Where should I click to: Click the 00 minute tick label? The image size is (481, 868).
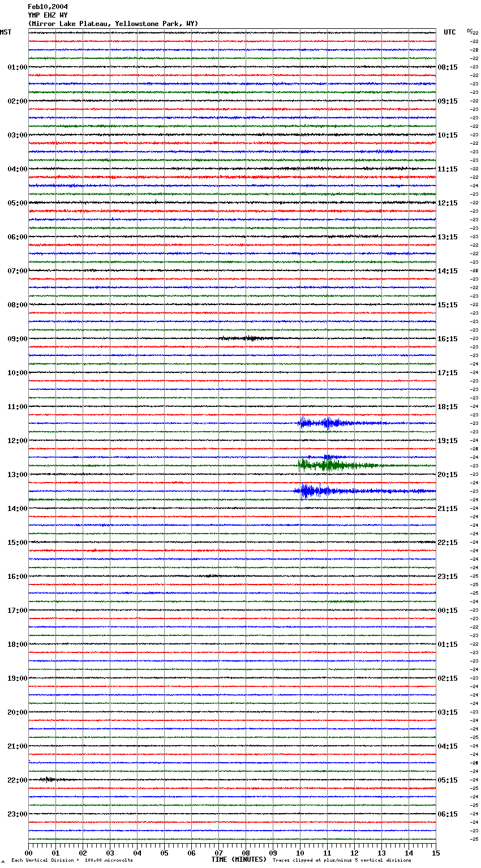(28, 853)
